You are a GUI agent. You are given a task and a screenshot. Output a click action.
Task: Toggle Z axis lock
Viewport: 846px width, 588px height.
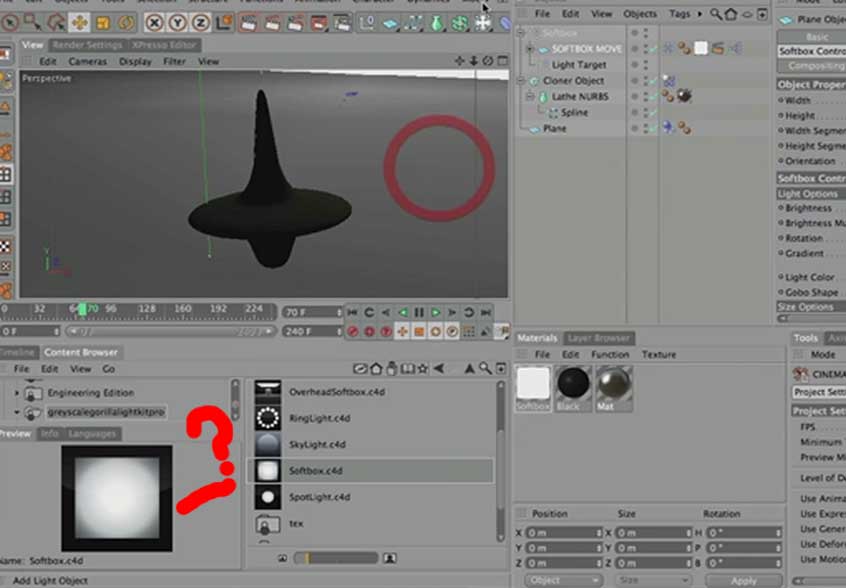(201, 23)
